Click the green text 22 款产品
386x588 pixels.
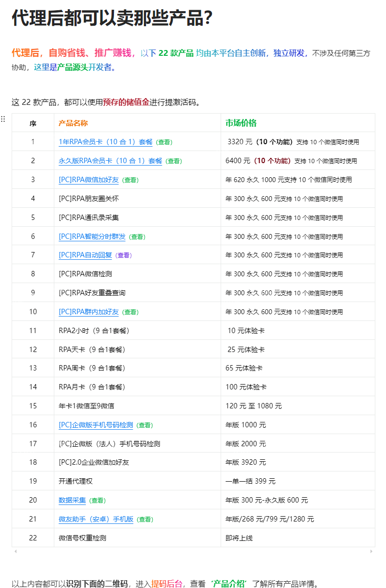[176, 53]
